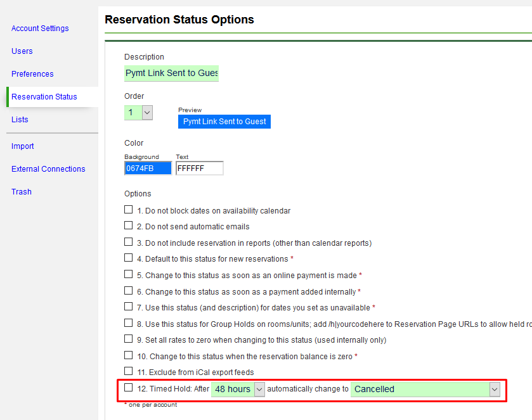Toggle 'Default to this status for new reservations'
532x420 pixels.
(x=129, y=258)
